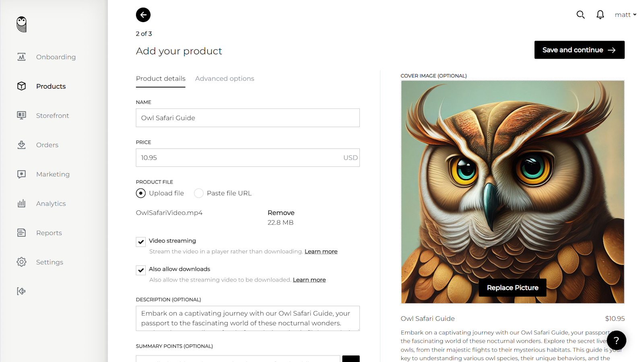Open Settings from the sidebar
The image size is (644, 362).
coord(50,262)
